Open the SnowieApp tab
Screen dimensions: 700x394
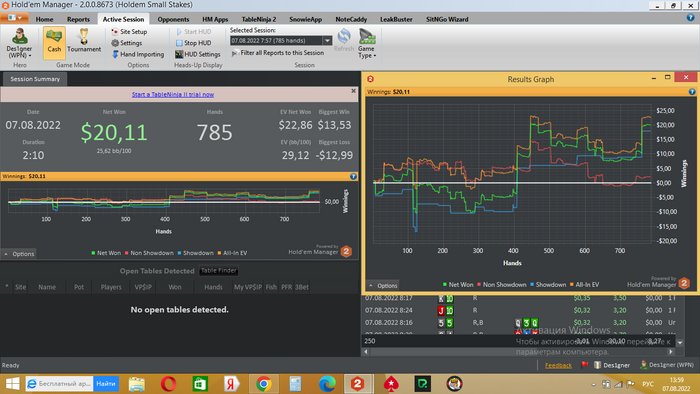pos(305,19)
